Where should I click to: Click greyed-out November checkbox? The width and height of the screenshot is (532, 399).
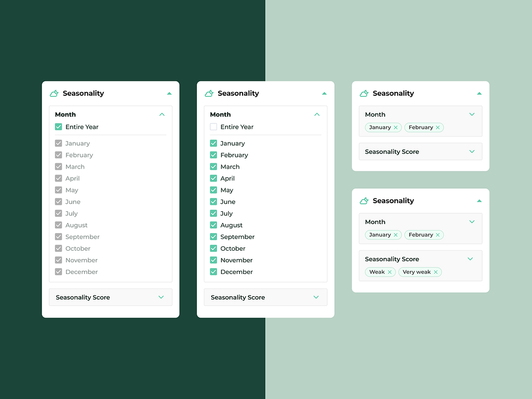pos(59,260)
